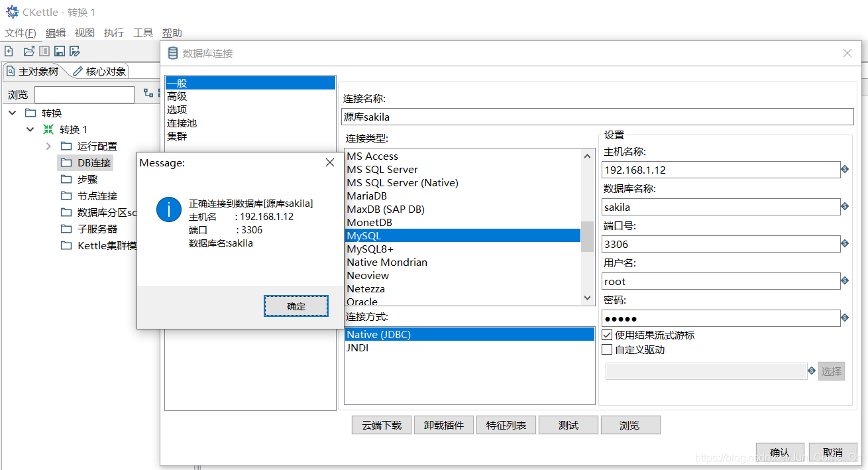
Task: Click the save-as toolbar icon
Action: [74, 50]
